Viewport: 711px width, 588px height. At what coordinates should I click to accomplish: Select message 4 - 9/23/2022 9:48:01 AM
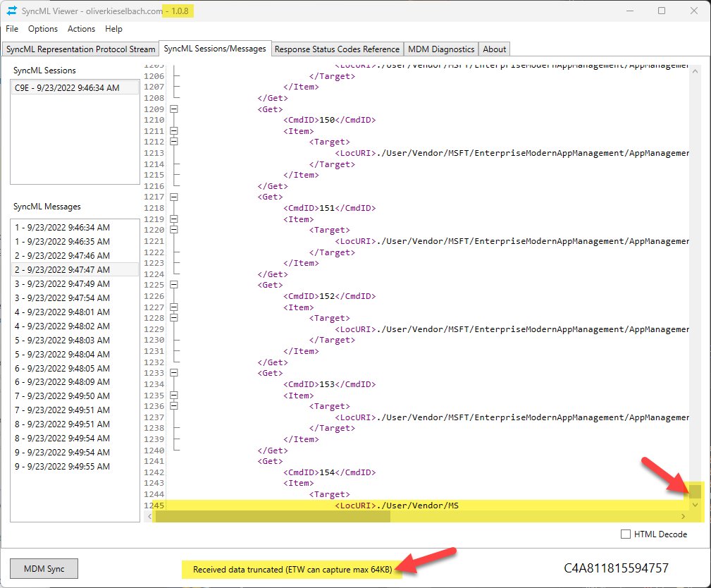click(75, 312)
